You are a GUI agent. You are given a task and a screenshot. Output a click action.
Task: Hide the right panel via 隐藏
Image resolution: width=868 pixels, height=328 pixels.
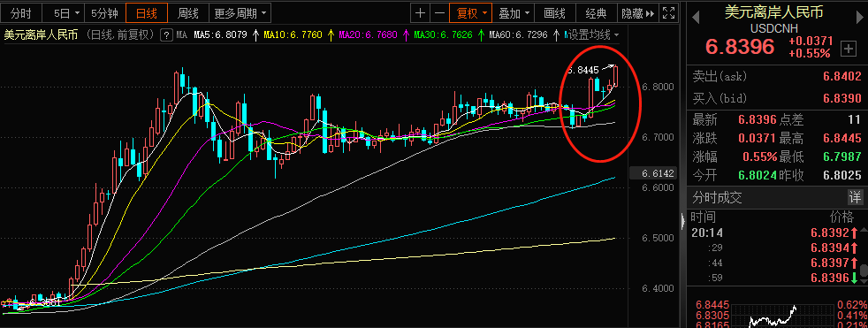click(638, 12)
